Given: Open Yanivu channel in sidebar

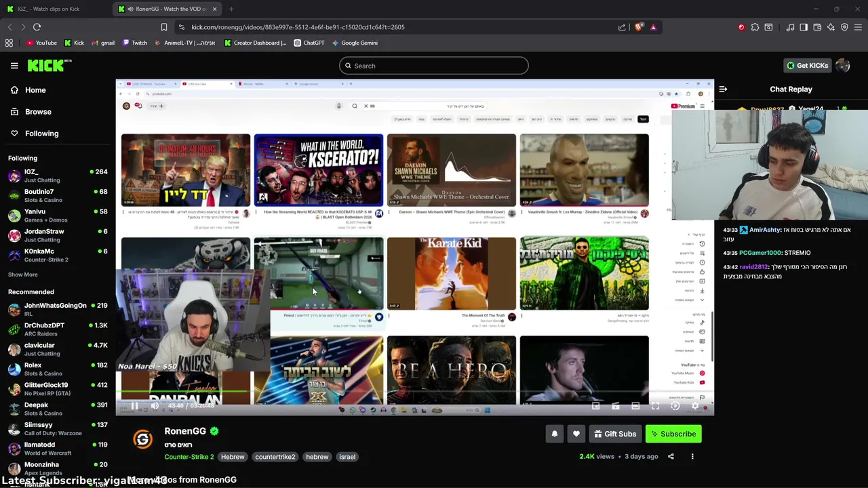Looking at the screenshot, I should 58,216.
